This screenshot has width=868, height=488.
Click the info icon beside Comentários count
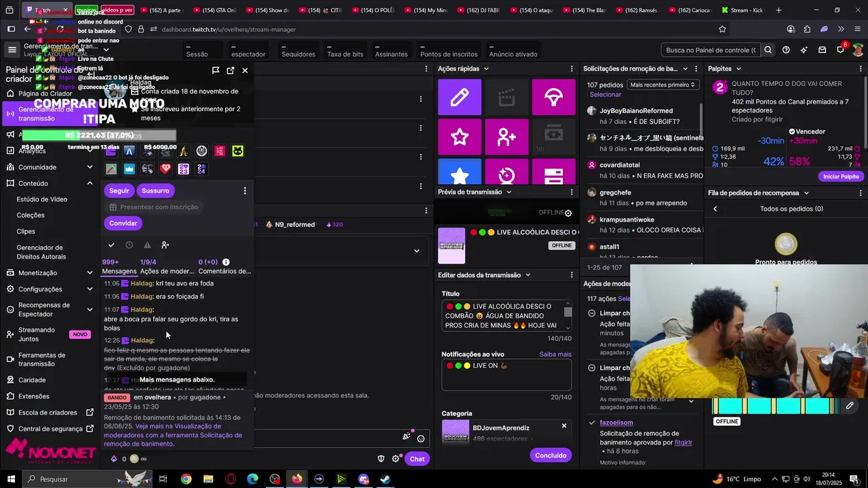[226, 262]
